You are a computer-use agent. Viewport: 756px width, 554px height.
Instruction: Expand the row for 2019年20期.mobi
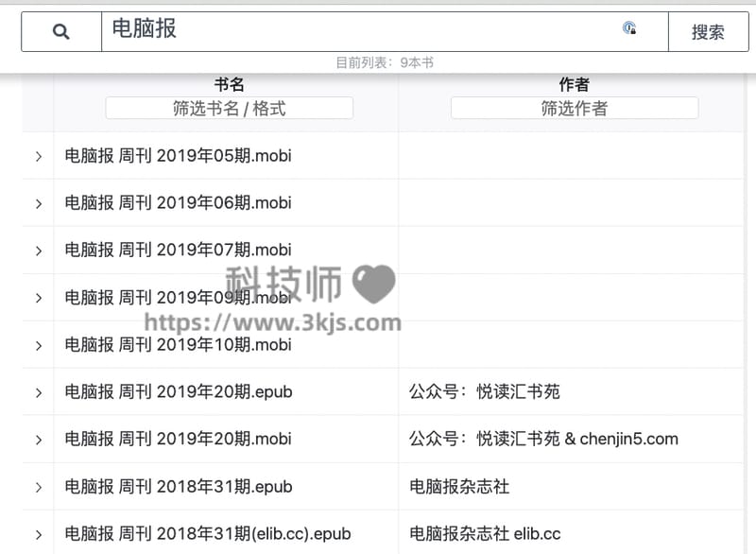39,440
